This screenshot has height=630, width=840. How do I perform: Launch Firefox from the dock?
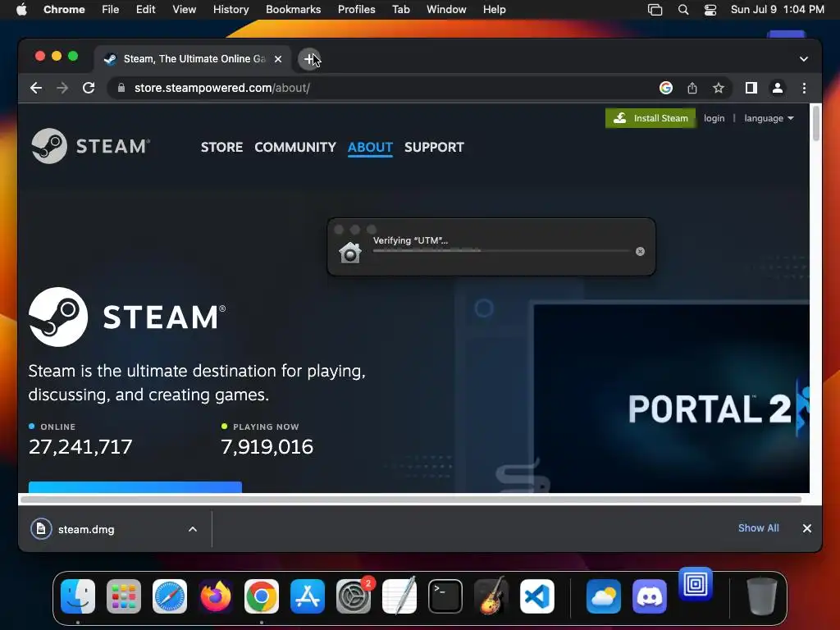pyautogui.click(x=216, y=596)
